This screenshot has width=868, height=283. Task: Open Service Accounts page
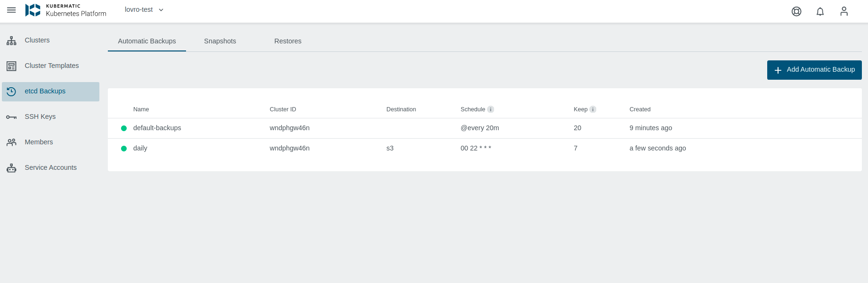tap(50, 167)
